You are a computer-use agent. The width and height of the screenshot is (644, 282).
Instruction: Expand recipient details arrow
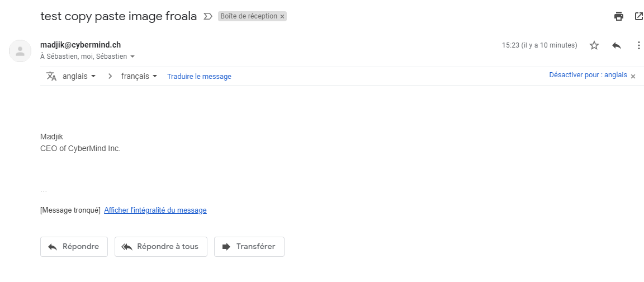click(132, 57)
